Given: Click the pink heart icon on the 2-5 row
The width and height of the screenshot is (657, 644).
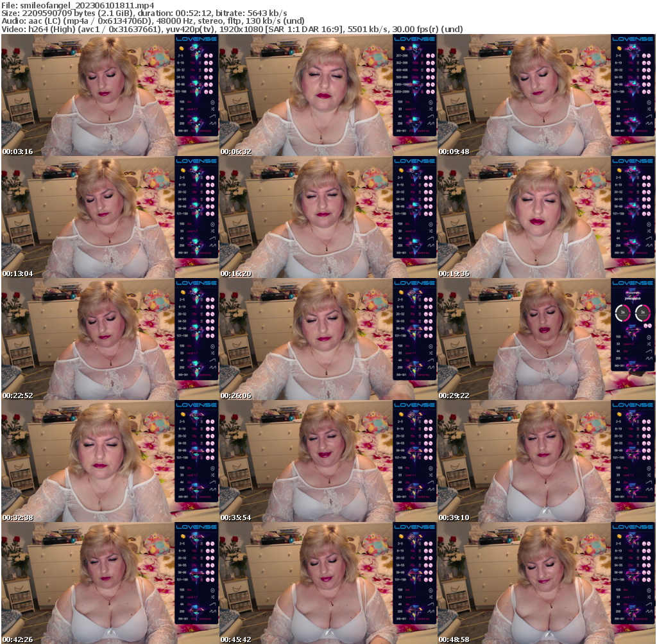Looking at the screenshot, I should (206, 55).
